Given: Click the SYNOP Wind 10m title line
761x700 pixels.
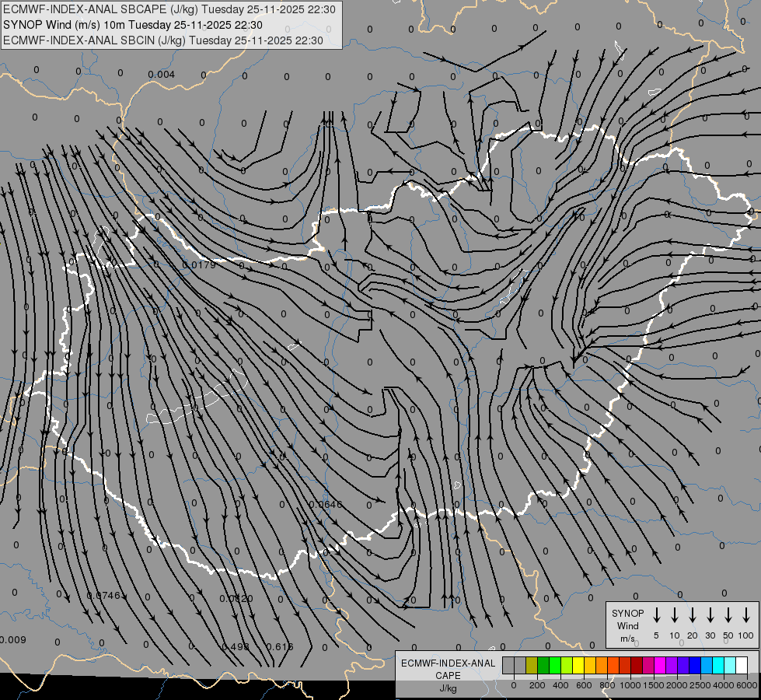Looking at the screenshot, I should 132,25.
